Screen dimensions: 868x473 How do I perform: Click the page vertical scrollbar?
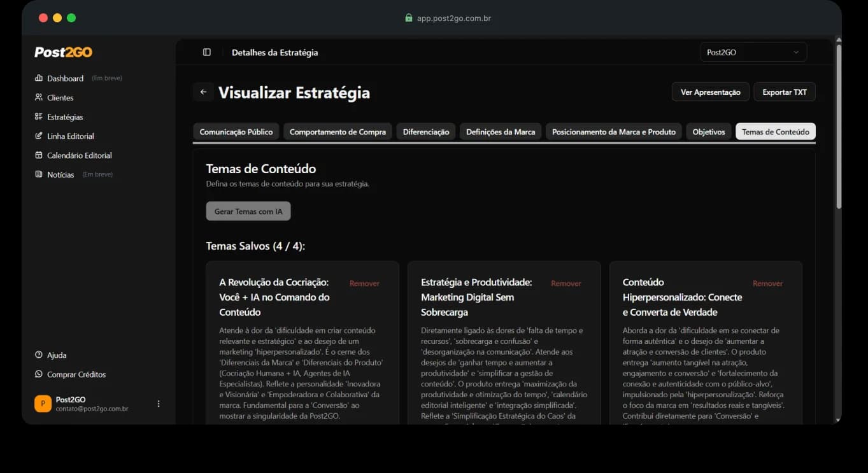(x=839, y=127)
